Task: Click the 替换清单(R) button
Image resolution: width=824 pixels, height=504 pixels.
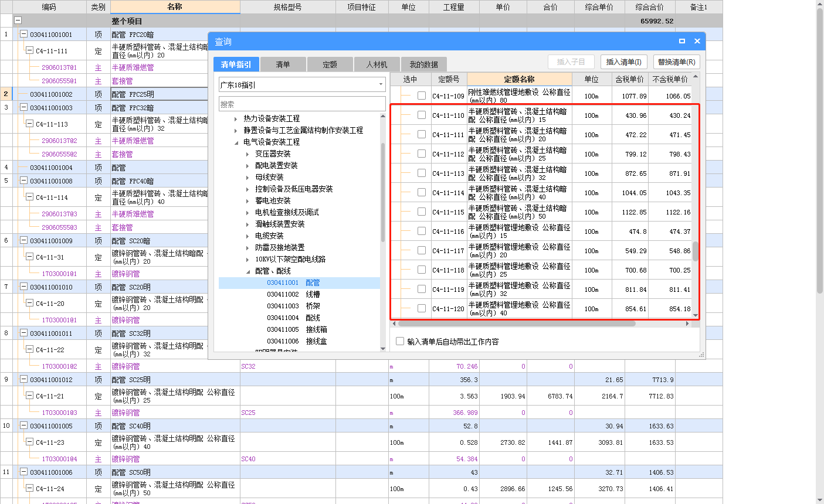Action: pos(676,62)
